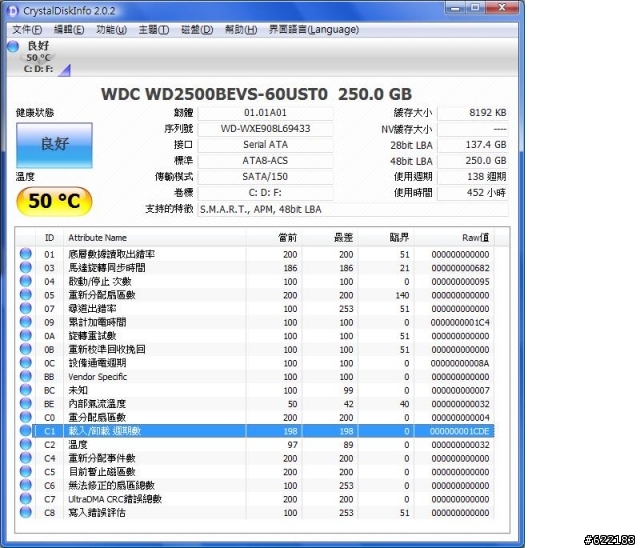Click status orb for attribute BC
The width and height of the screenshot is (640, 548).
click(25, 390)
